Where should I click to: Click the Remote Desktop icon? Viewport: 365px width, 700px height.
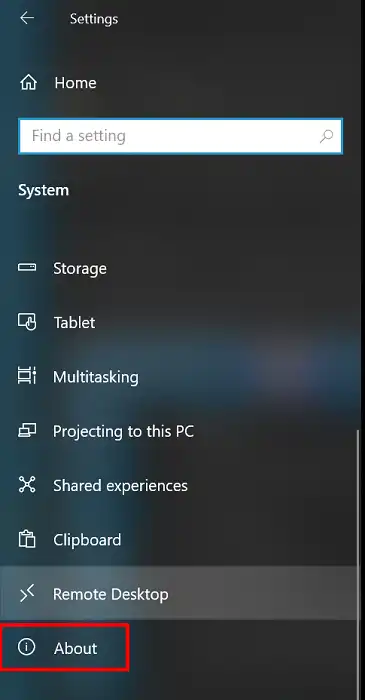tap(27, 594)
